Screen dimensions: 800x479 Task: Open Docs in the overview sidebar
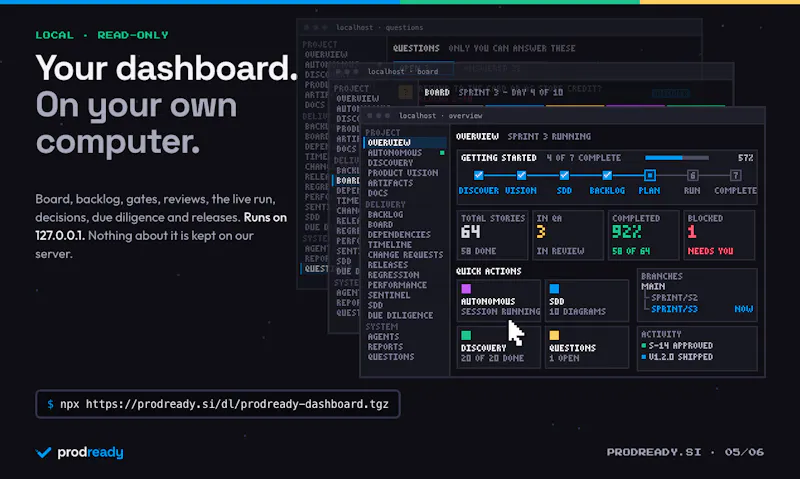click(378, 193)
